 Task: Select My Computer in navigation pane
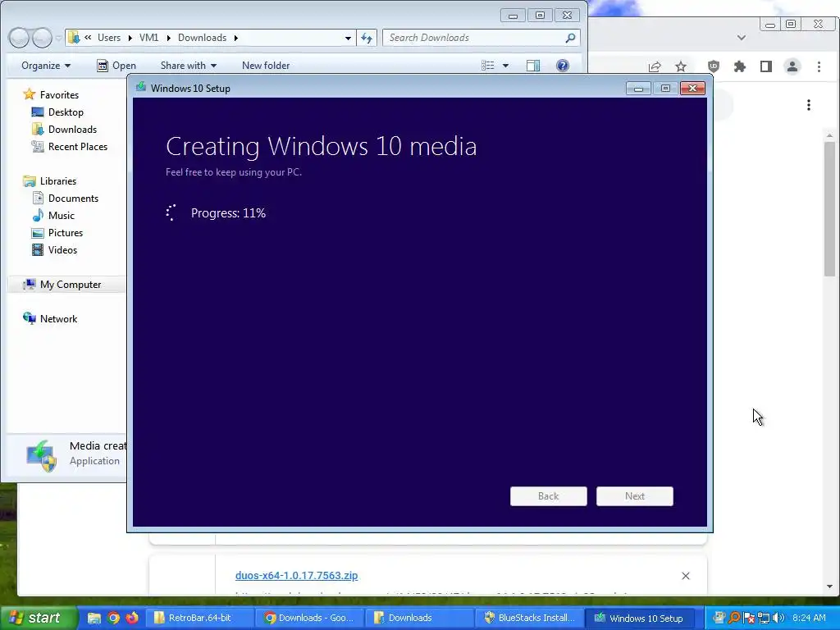tap(62, 285)
